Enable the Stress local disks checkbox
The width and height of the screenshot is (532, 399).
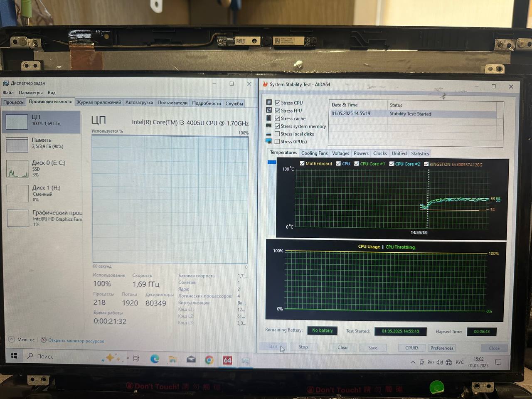(277, 134)
